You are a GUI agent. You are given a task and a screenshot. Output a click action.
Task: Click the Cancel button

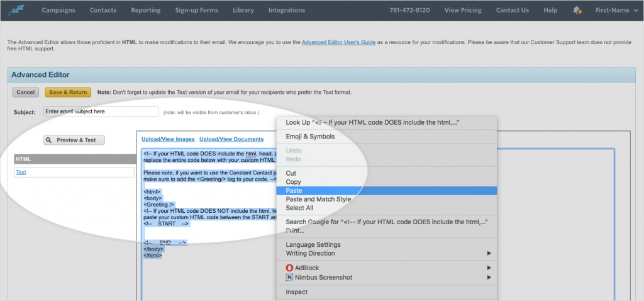click(25, 92)
